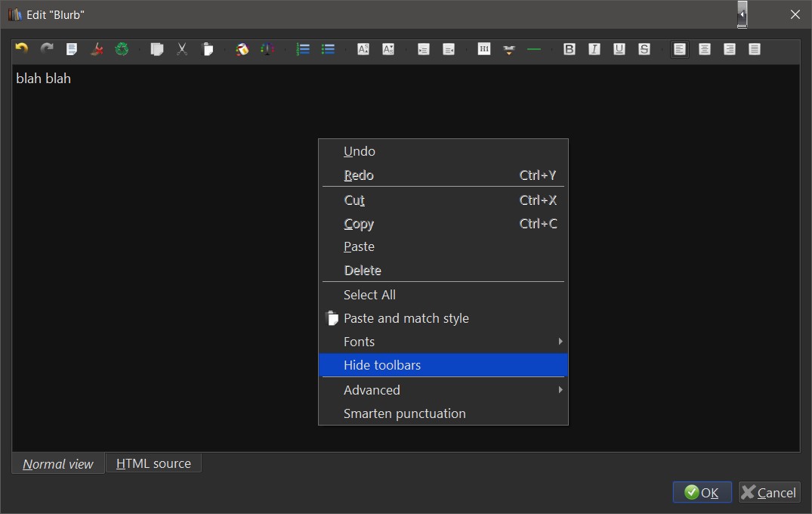Click the scissors Cut icon

(x=182, y=49)
